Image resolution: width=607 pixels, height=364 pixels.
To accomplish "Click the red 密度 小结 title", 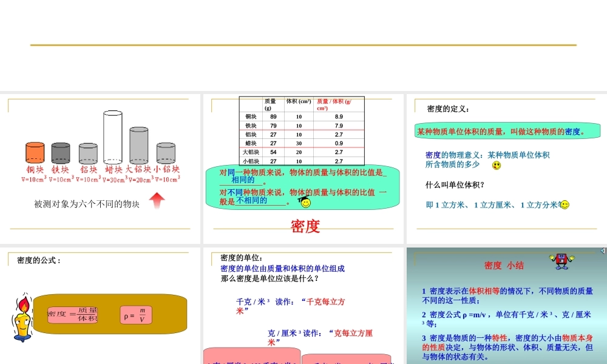I will point(504,265).
